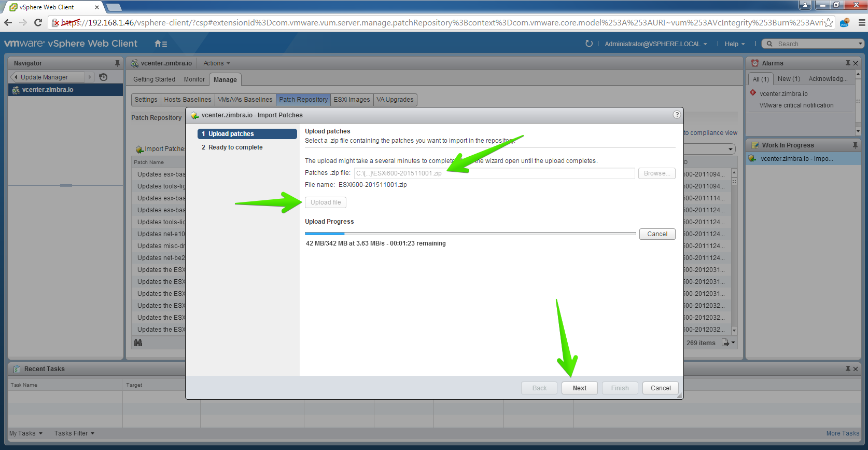Show All (1) alarms tab

[761, 79]
